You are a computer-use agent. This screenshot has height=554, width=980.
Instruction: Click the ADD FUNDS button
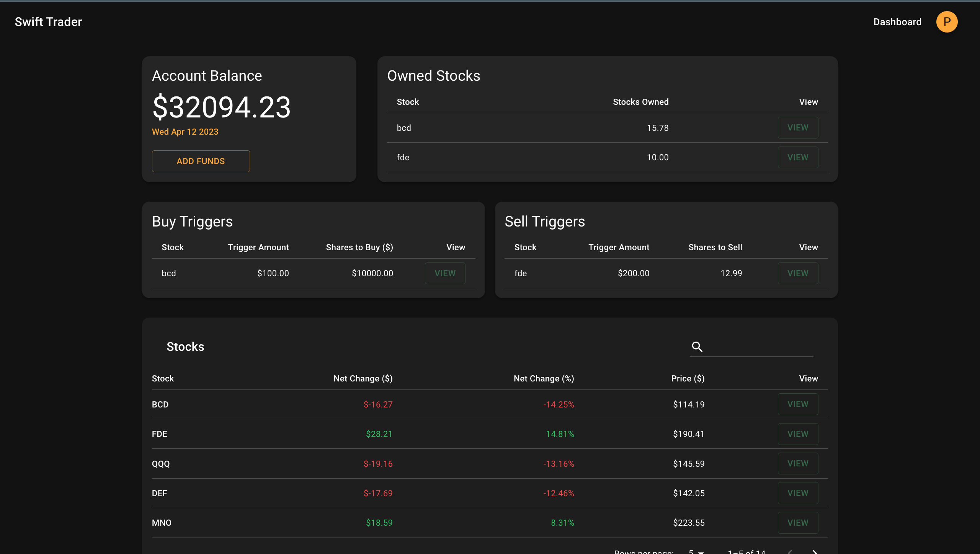201,161
